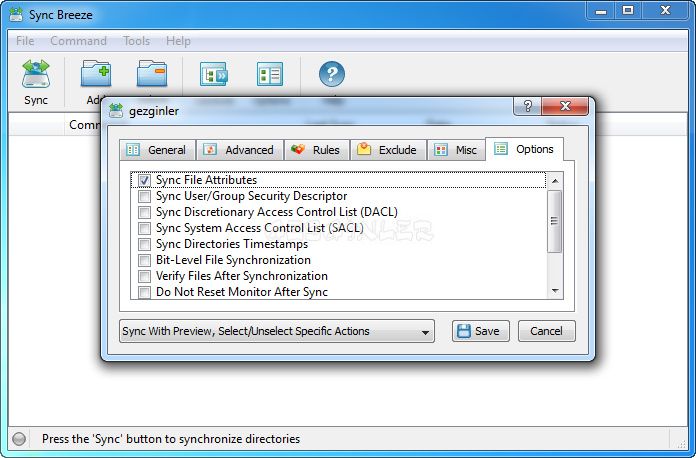Click the options list scrollbar thumb
The height and width of the screenshot is (458, 696).
click(x=554, y=221)
